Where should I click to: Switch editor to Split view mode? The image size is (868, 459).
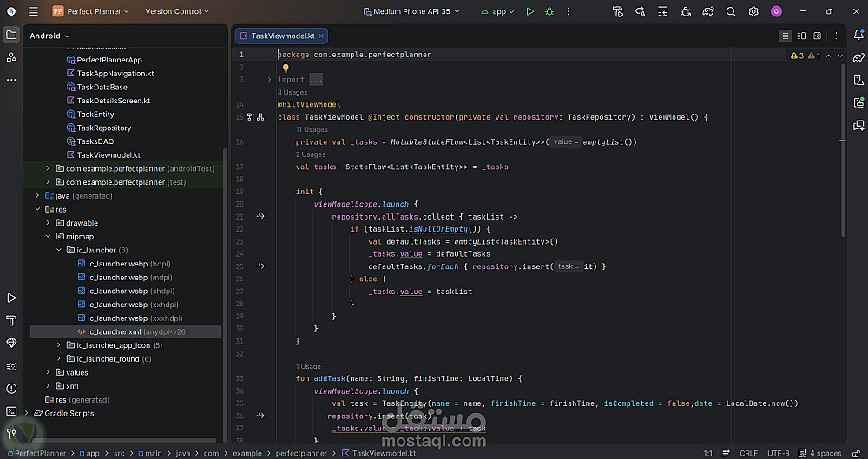click(801, 36)
